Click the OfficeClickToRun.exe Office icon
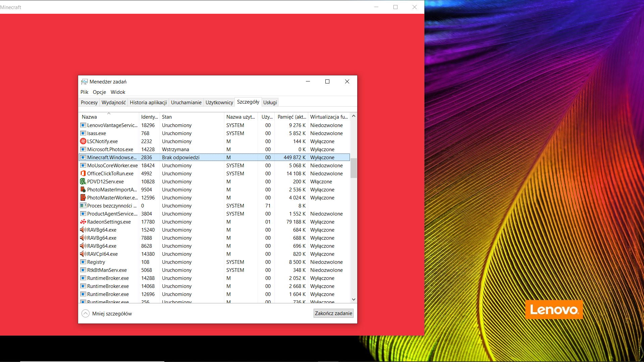This screenshot has width=644, height=362. coord(83,174)
